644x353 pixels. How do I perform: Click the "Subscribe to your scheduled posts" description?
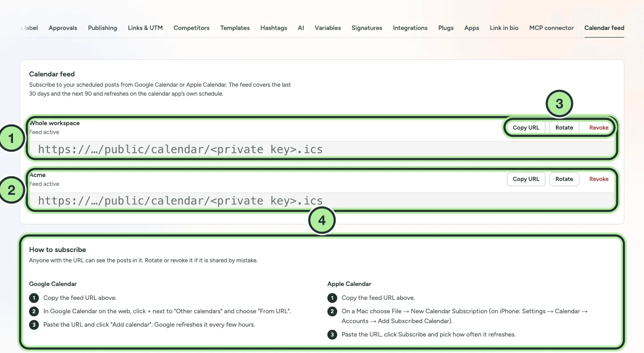point(160,89)
